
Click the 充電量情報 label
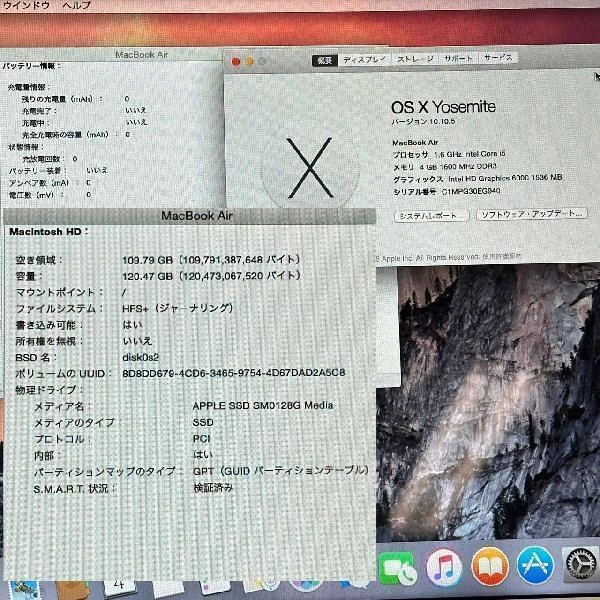pos(29,87)
